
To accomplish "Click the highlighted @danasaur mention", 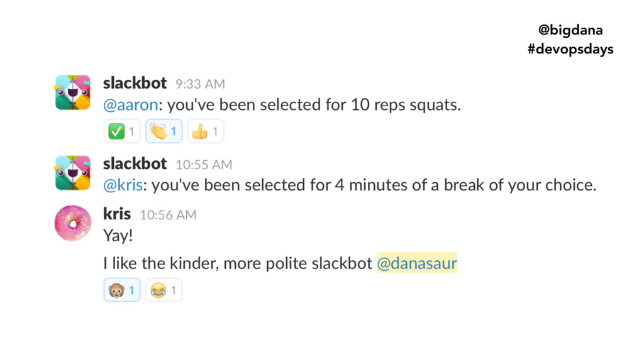I will [417, 263].
